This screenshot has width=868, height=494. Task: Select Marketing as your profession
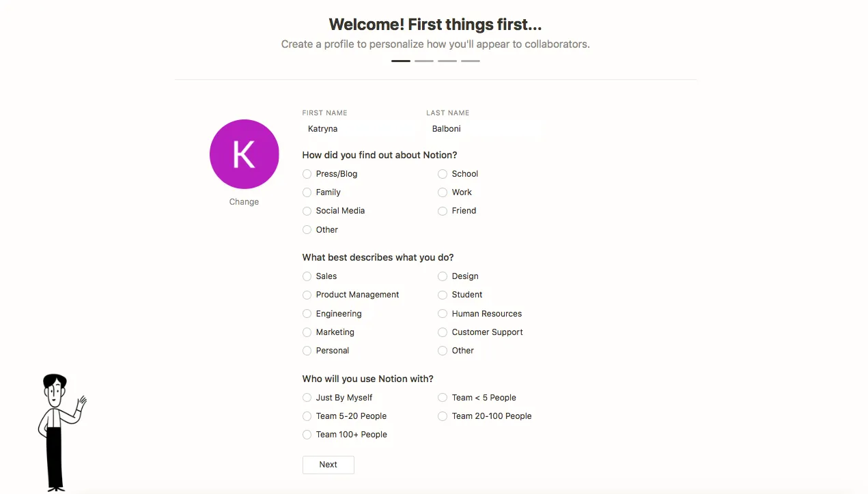pyautogui.click(x=307, y=332)
